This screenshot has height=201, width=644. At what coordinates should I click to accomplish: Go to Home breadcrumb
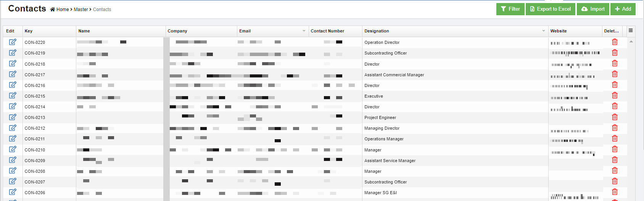coord(62,10)
